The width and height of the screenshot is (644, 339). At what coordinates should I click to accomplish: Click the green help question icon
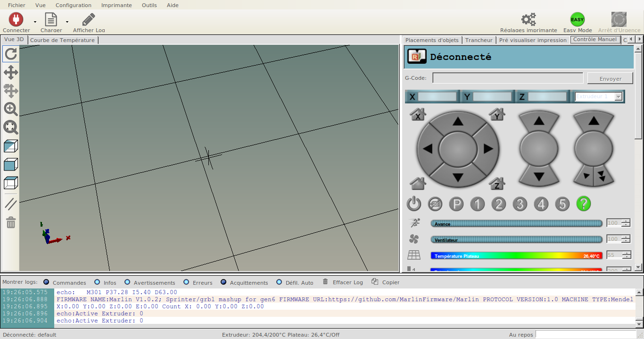583,203
